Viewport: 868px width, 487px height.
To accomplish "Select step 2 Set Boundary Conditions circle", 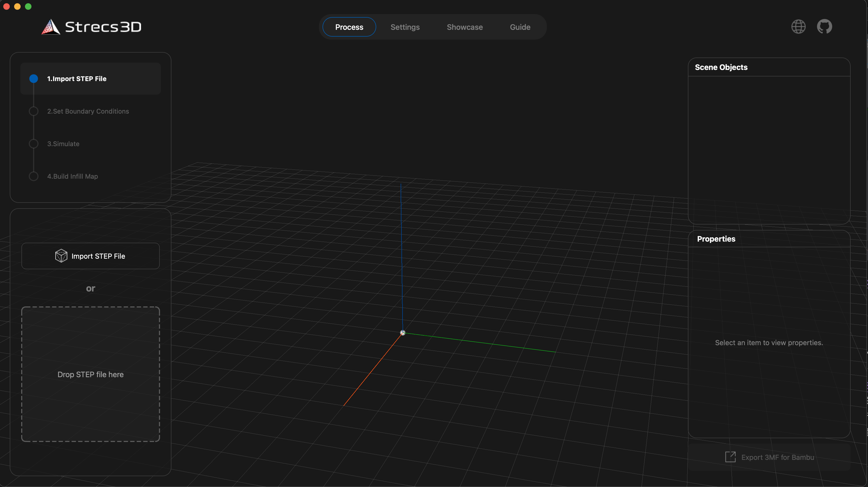I will [x=34, y=111].
